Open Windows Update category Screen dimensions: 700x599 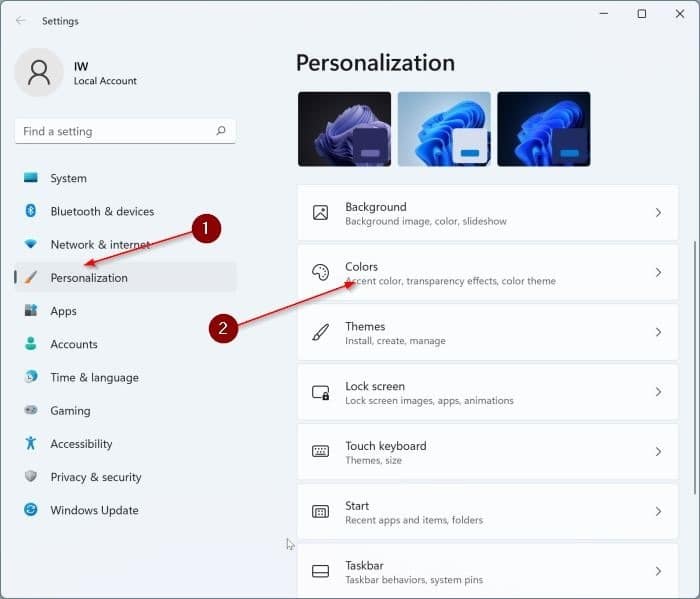[125, 510]
